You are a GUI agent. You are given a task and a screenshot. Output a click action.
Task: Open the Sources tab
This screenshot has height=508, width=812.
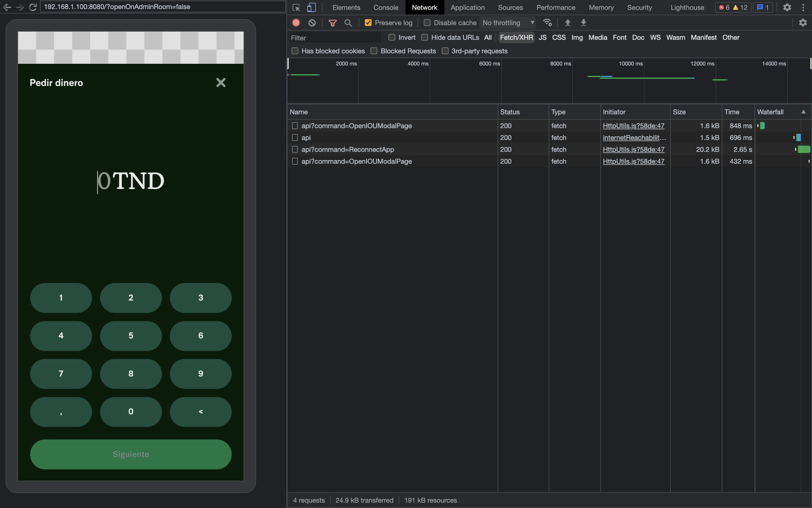(x=510, y=7)
